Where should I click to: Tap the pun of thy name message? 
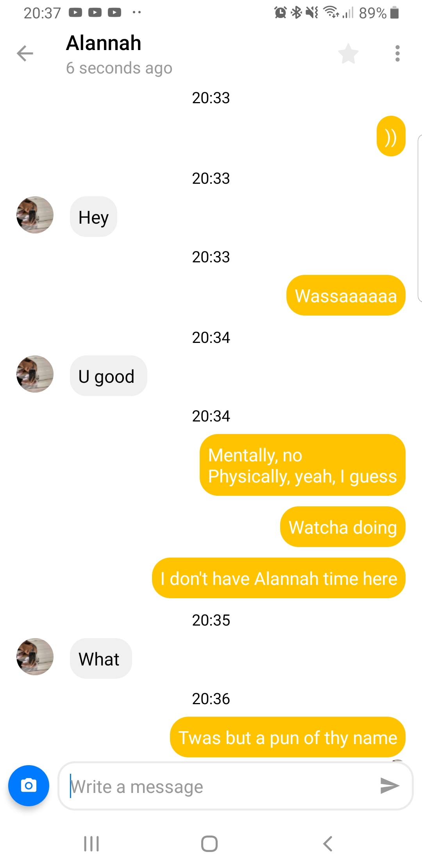click(288, 737)
